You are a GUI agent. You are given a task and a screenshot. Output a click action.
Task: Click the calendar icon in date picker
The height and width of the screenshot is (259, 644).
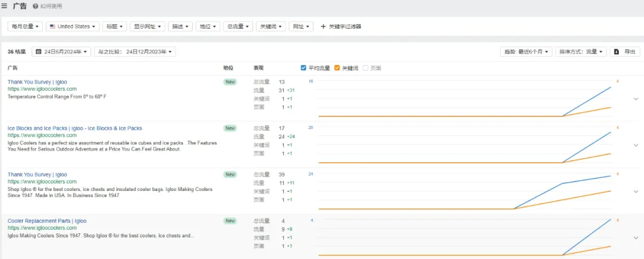(x=39, y=52)
